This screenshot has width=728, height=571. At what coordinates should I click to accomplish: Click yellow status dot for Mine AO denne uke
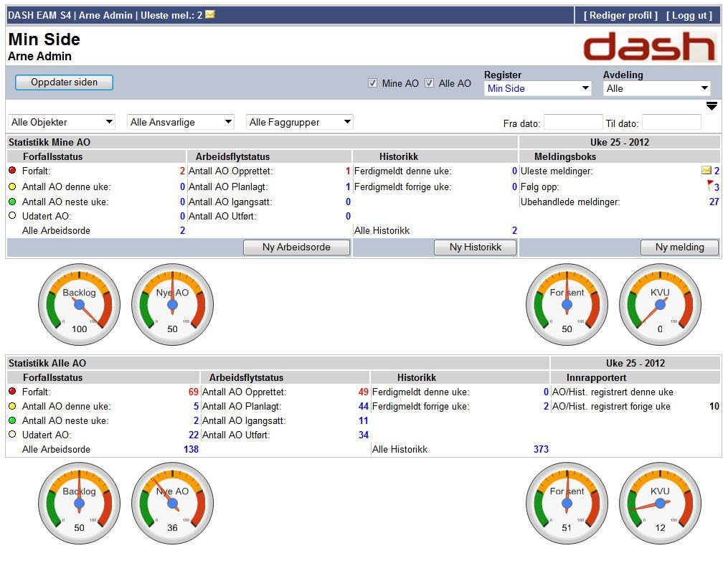click(x=12, y=187)
